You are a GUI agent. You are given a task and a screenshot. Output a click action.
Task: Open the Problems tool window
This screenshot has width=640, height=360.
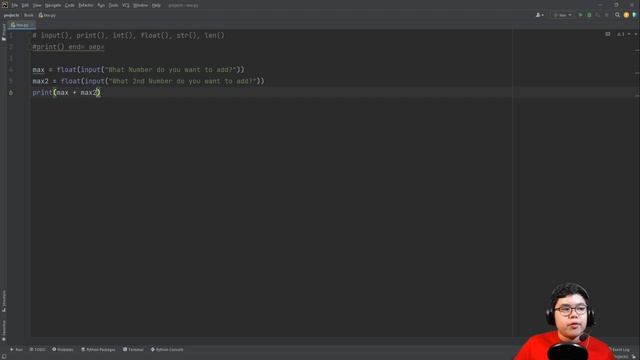(x=63, y=350)
